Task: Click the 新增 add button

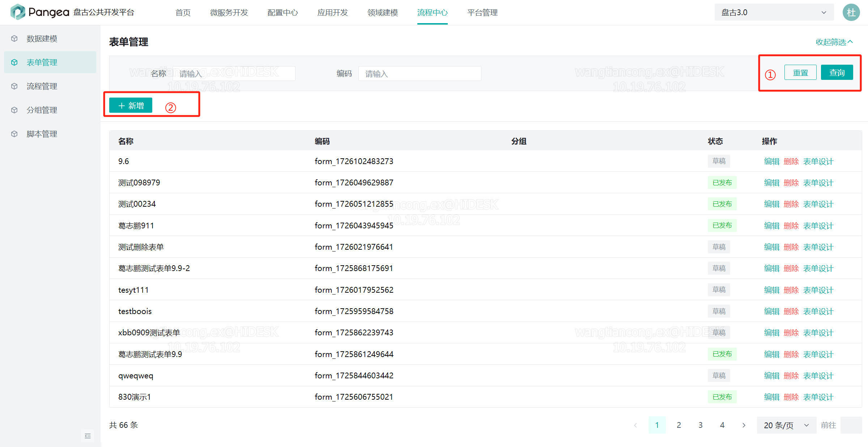Action: 131,105
